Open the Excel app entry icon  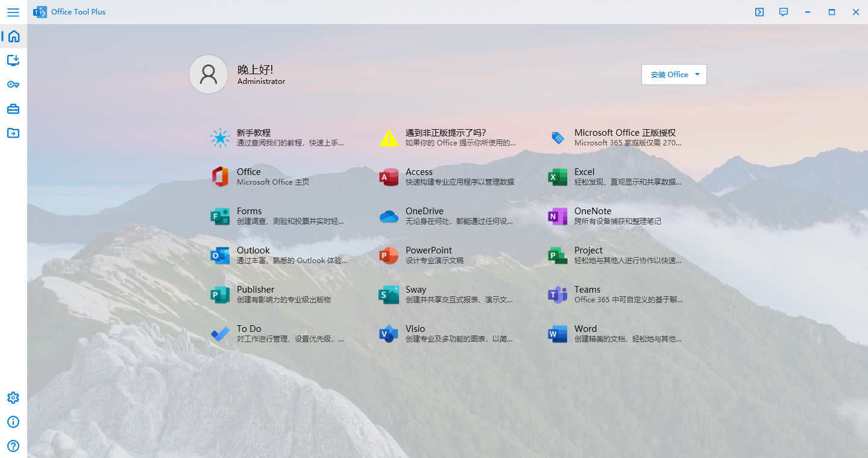(557, 177)
